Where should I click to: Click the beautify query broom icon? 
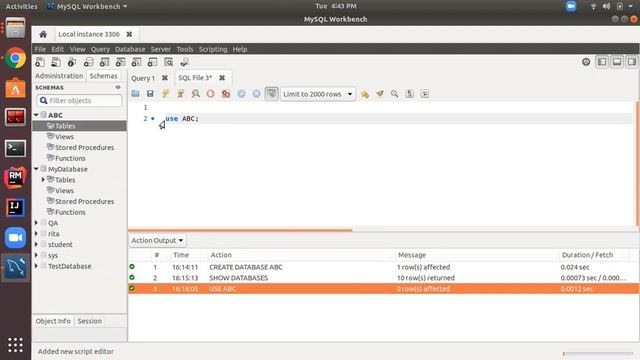380,94
